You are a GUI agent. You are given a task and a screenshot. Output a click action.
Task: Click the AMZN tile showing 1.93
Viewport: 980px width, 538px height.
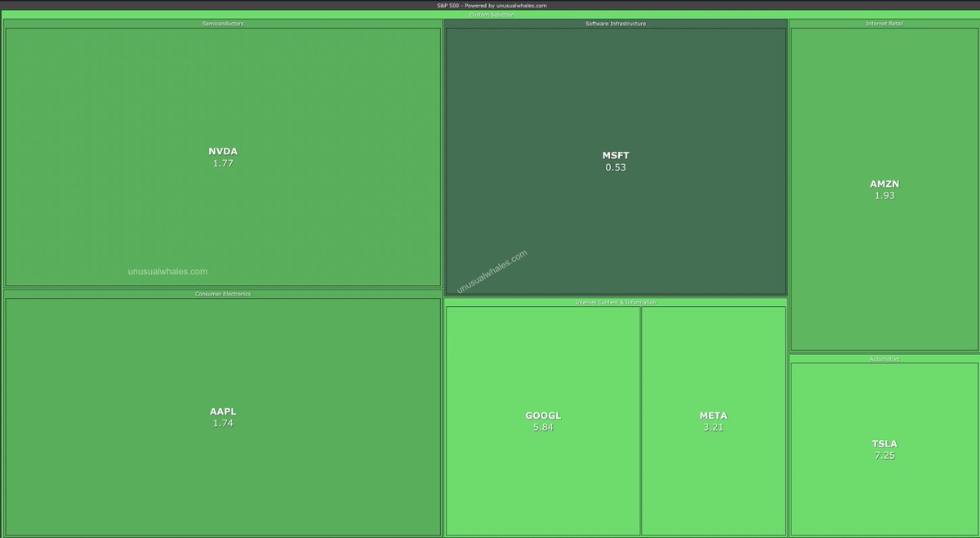(884, 189)
